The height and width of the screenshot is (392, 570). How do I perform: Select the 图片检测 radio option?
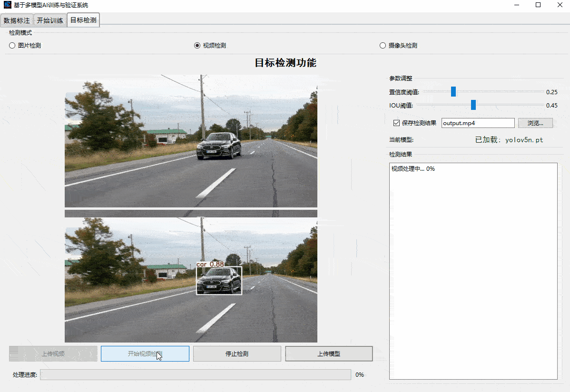click(25, 46)
